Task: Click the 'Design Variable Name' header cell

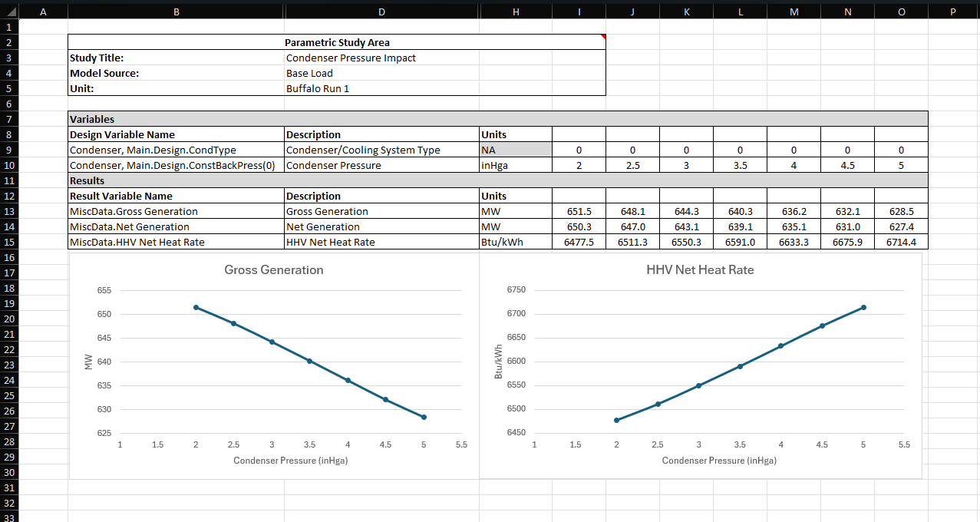Action: coord(177,134)
